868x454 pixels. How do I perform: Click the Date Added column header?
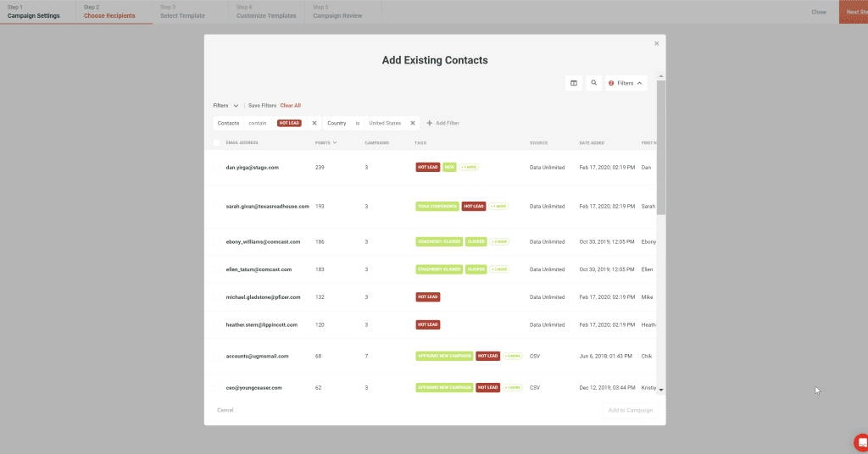click(592, 142)
